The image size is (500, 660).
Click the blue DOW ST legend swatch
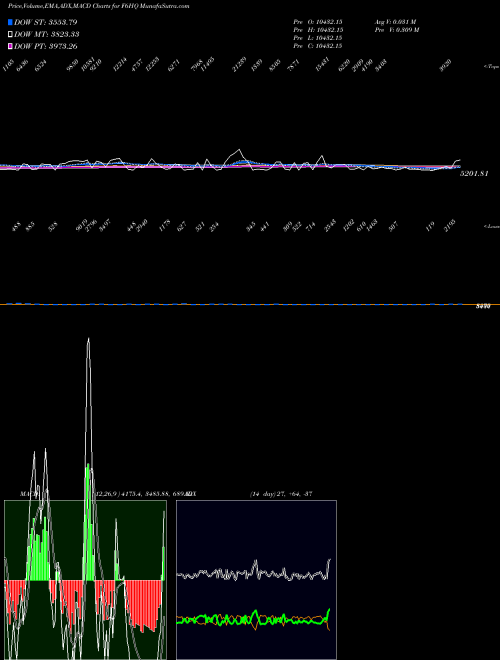[10, 22]
